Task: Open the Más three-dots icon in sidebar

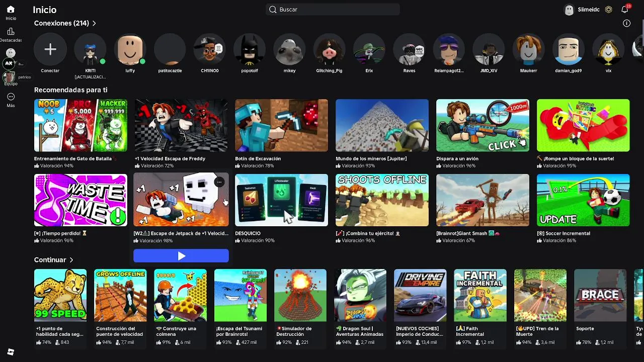Action: (11, 97)
